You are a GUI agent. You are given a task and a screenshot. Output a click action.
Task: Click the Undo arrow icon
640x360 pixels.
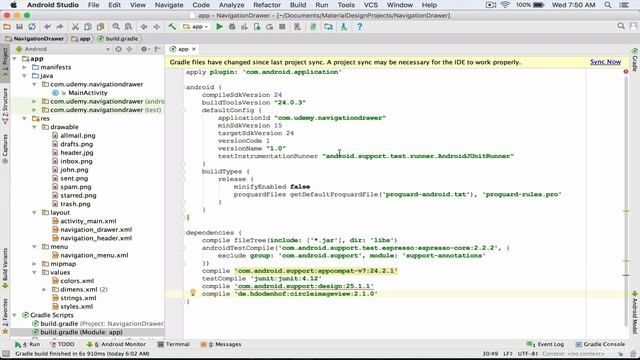tap(47, 27)
